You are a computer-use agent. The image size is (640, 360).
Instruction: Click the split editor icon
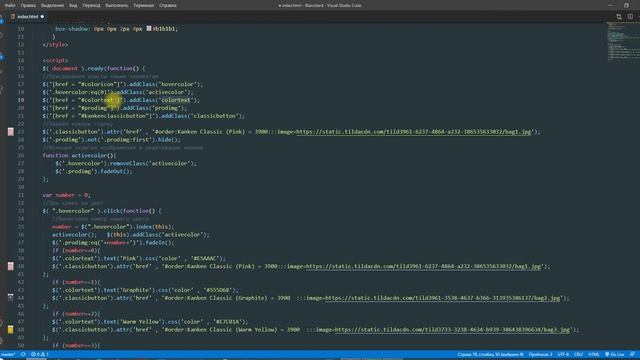click(630, 17)
